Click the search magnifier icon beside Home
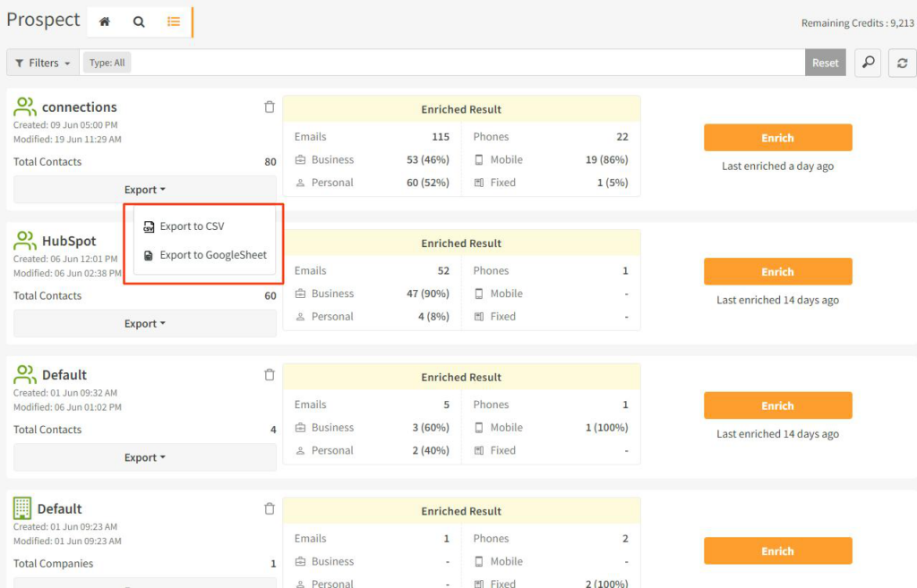The height and width of the screenshot is (588, 917). coord(139,20)
